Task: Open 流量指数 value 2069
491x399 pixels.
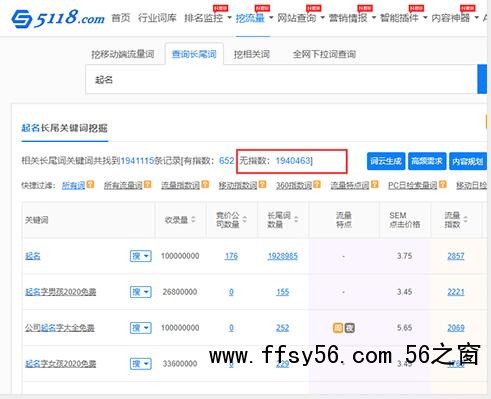Action: (456, 328)
